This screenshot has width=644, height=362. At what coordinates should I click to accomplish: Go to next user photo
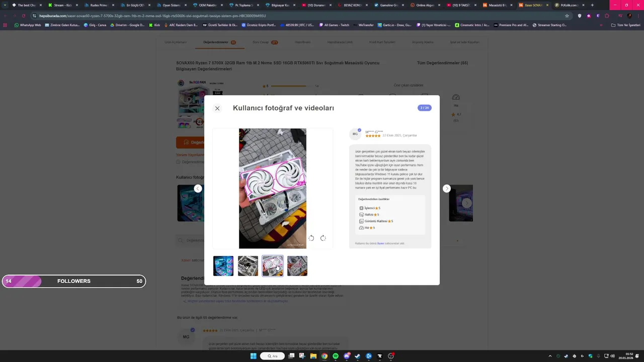click(446, 189)
